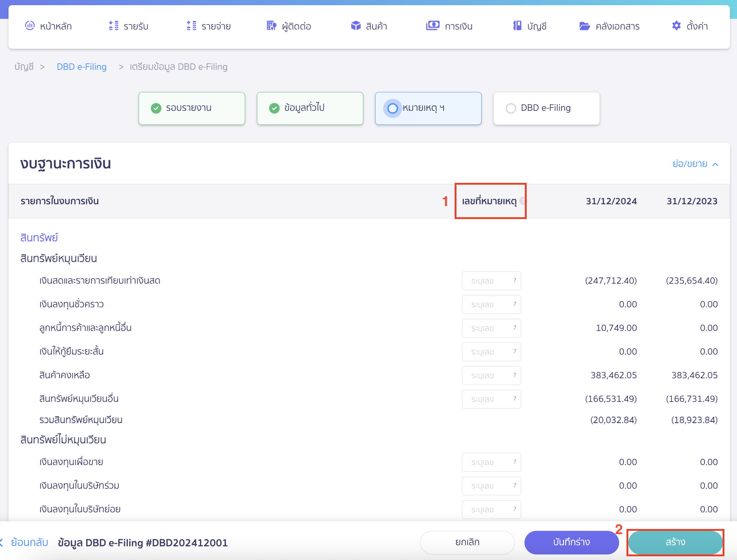Click the save draft button
The image size is (737, 560).
tap(571, 542)
